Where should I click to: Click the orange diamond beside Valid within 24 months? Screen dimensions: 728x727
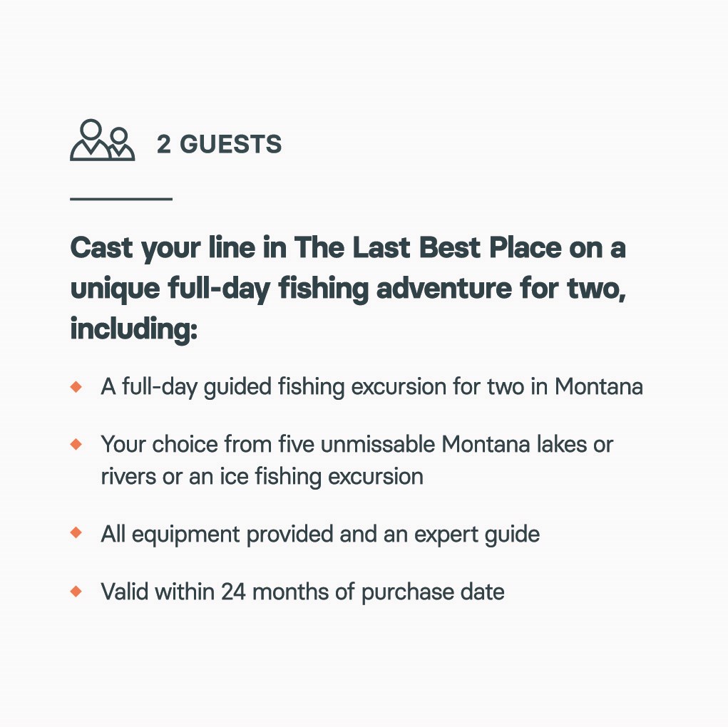point(76,591)
